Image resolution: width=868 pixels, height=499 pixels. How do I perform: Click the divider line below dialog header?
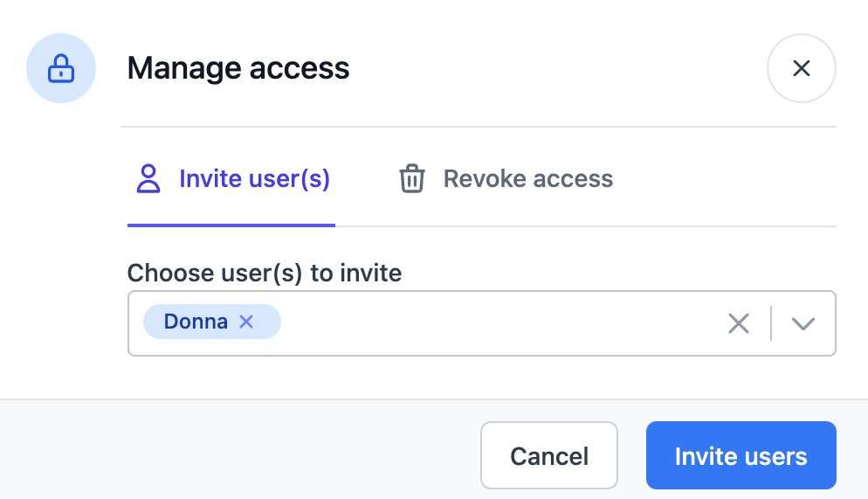(478, 127)
